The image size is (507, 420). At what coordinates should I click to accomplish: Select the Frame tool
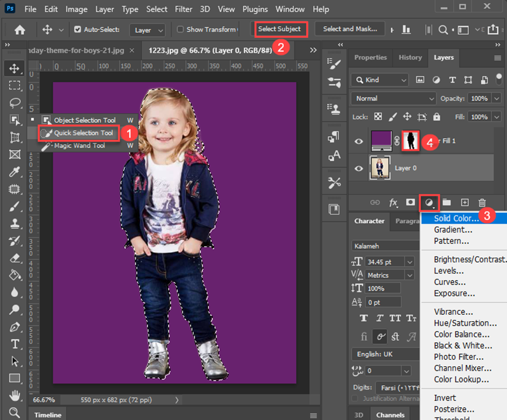14,155
